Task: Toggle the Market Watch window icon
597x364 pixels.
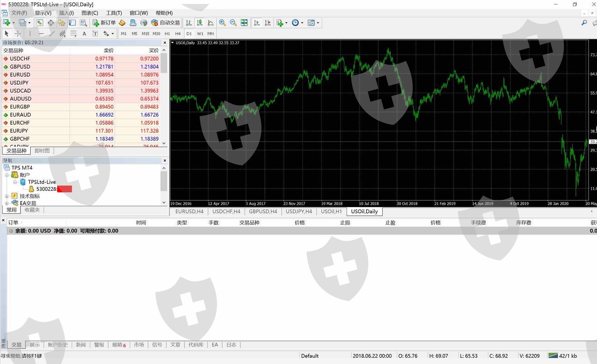Action: tap(40, 23)
